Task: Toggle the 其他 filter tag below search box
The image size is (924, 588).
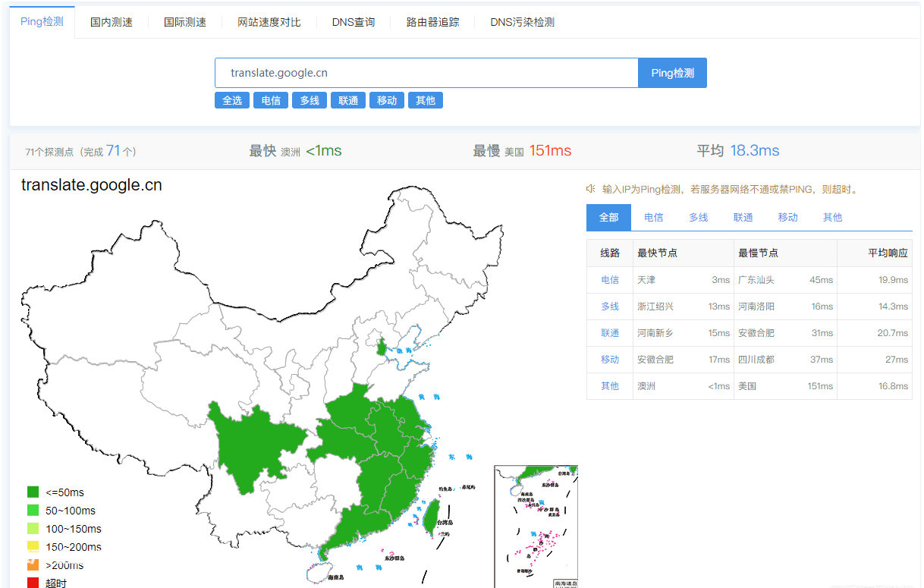Action: (426, 100)
